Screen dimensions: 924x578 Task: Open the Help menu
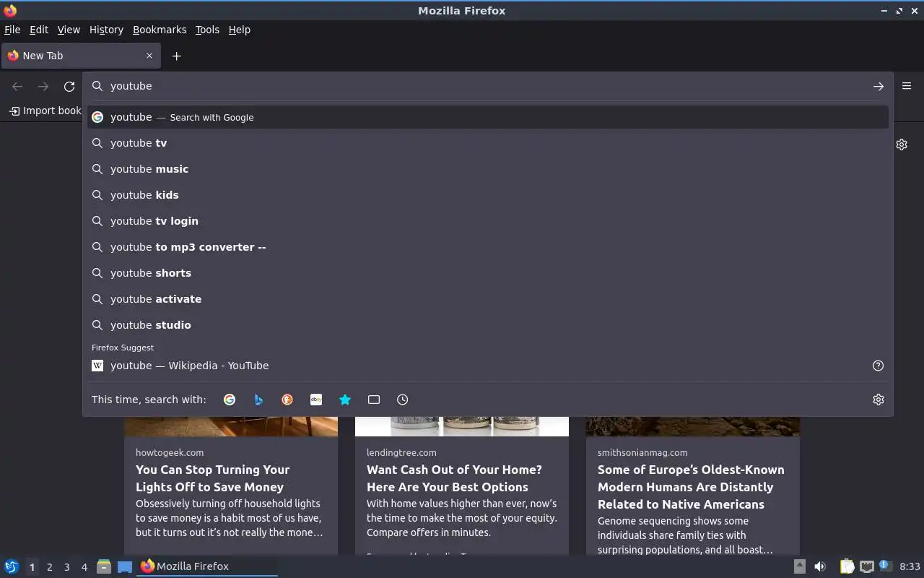point(240,30)
